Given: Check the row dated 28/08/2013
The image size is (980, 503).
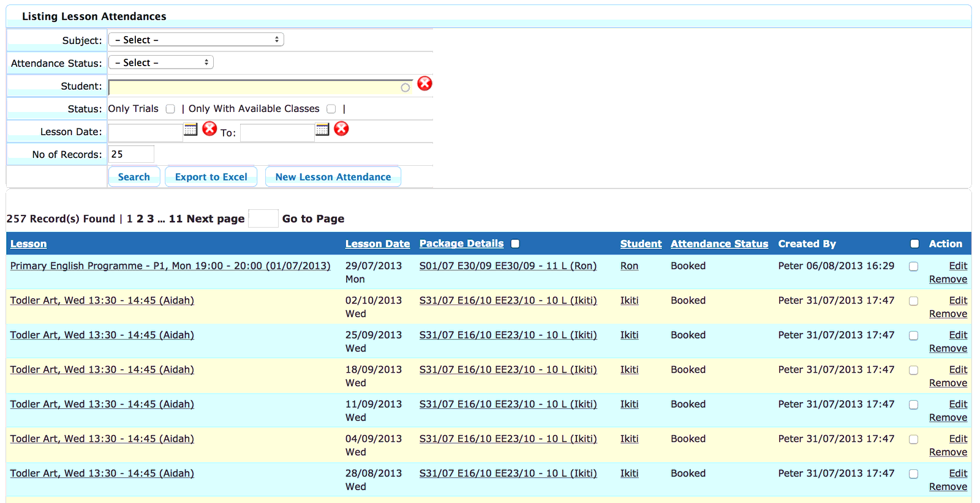Looking at the screenshot, I should coord(913,474).
